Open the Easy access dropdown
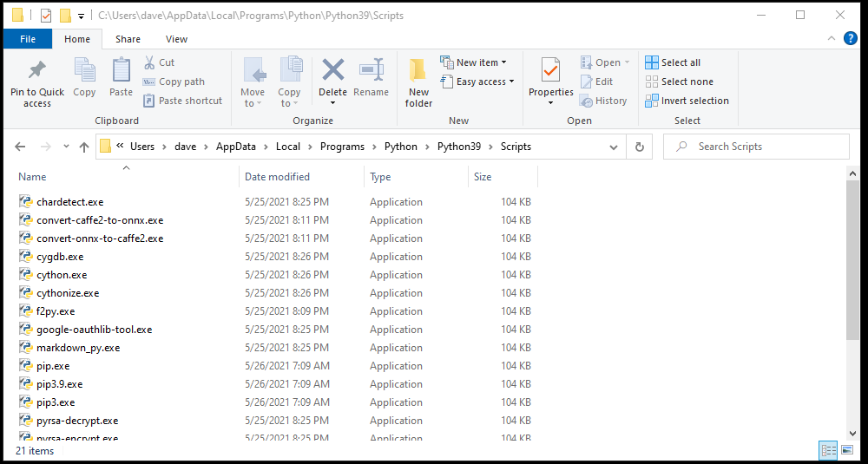 click(x=477, y=82)
